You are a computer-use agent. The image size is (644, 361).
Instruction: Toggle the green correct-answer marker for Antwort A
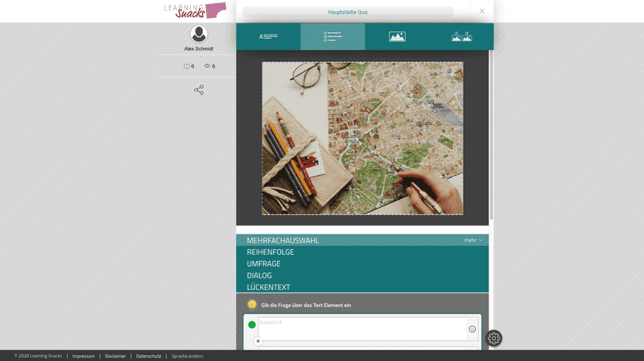tap(252, 325)
